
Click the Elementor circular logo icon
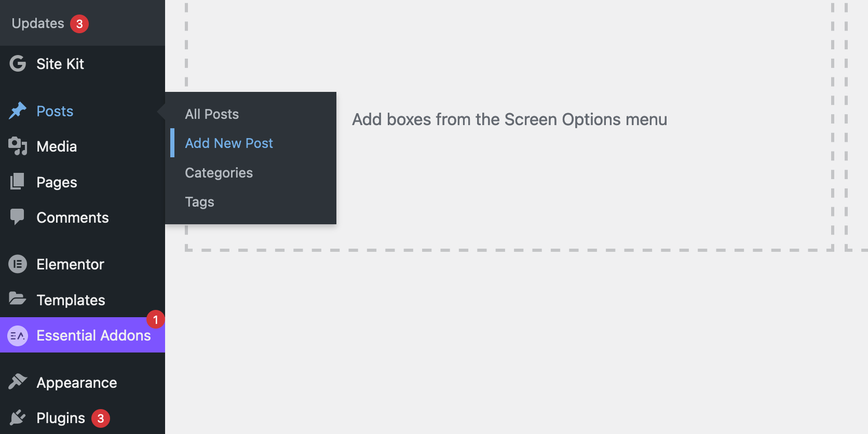(18, 264)
